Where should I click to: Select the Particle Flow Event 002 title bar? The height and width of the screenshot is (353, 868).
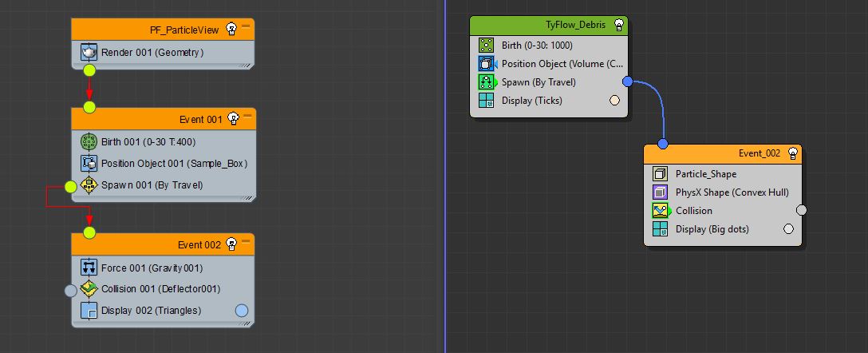[163, 244]
